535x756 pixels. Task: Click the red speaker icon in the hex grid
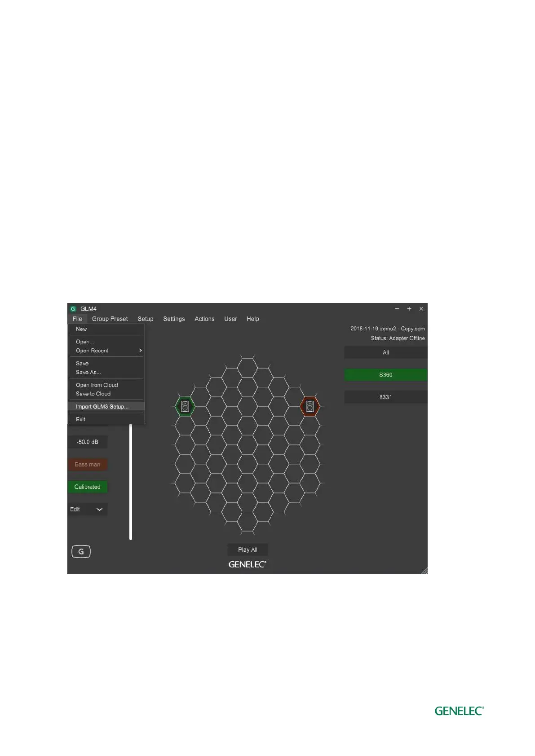click(x=310, y=406)
